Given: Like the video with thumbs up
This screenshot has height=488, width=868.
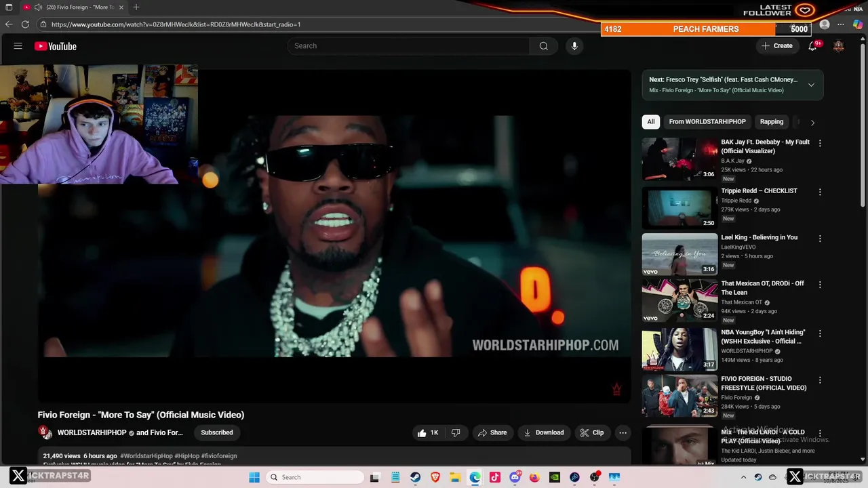Looking at the screenshot, I should click(428, 432).
